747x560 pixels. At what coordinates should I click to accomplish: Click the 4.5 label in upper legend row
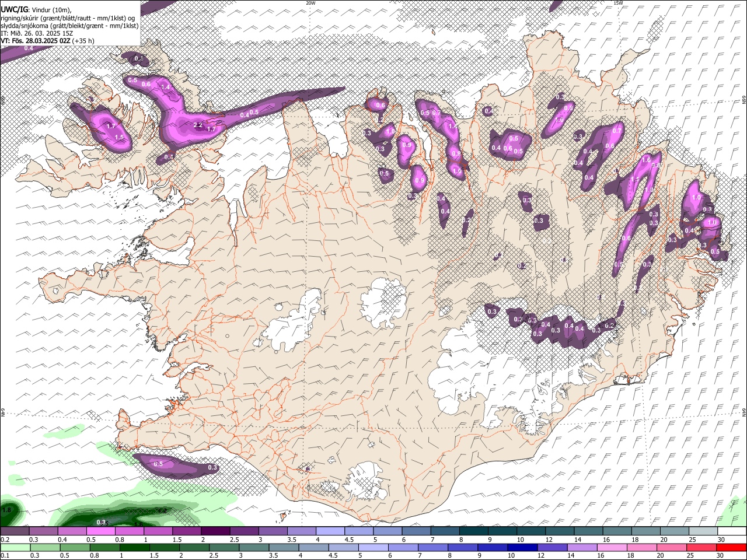(349, 540)
